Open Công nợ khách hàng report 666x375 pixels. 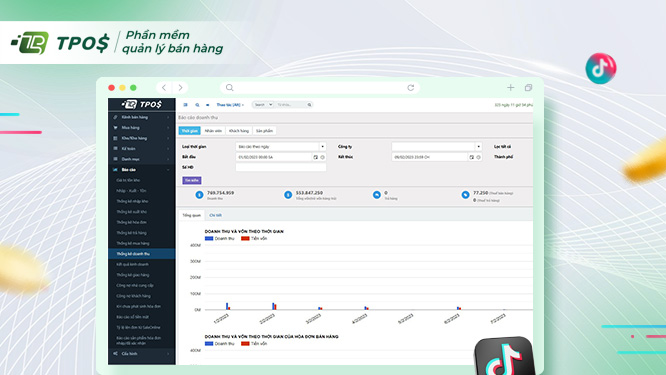point(133,296)
